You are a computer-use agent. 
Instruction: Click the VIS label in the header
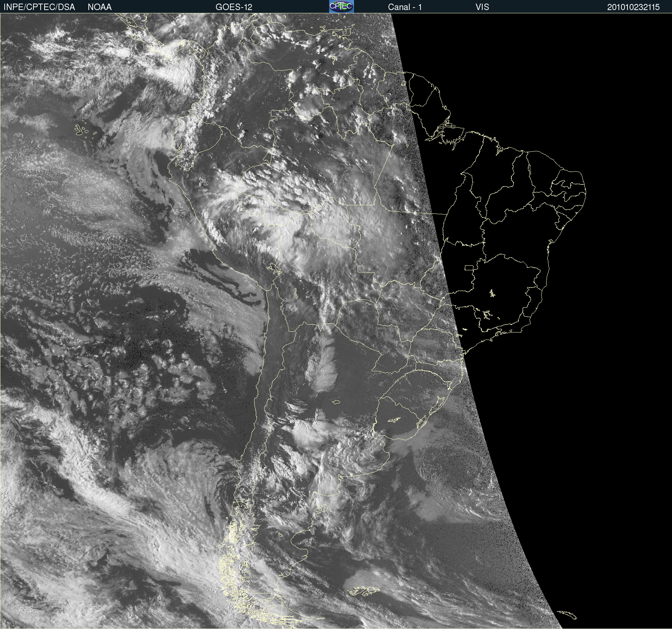coord(482,7)
